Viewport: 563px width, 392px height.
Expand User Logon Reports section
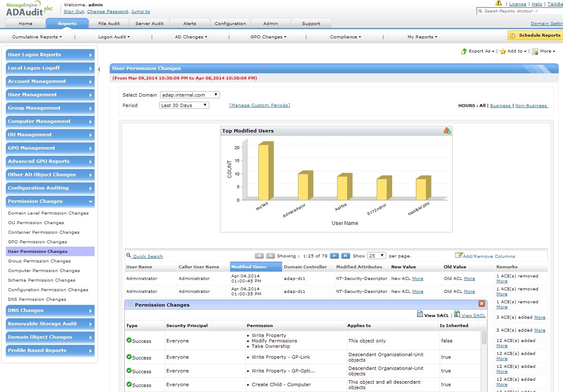click(50, 55)
